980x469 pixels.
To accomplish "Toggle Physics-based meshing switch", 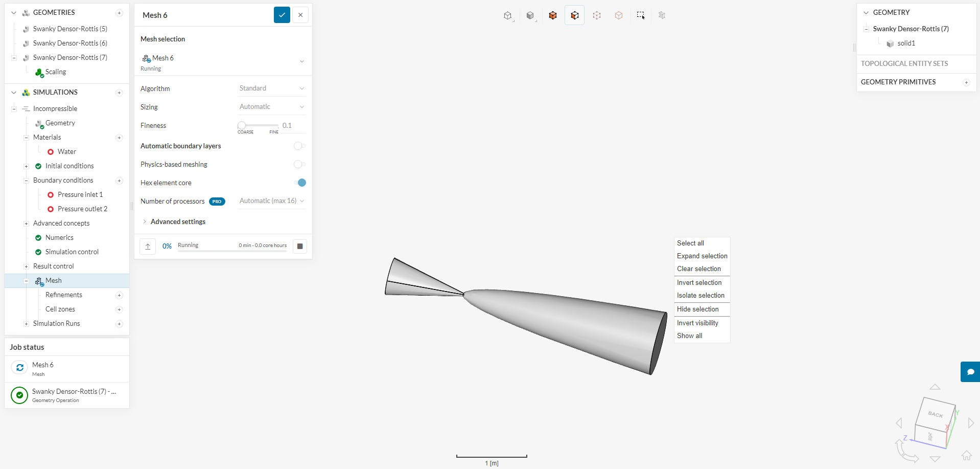I will pos(300,165).
